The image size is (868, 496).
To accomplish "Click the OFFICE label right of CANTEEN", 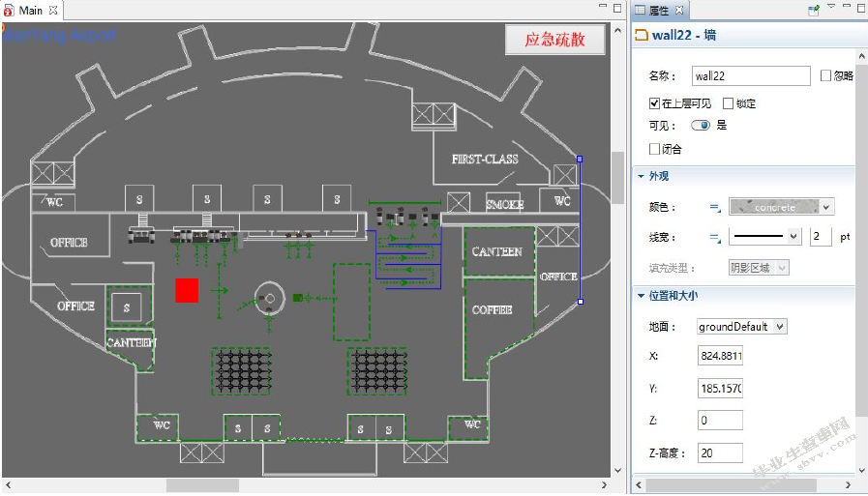I will [x=558, y=276].
